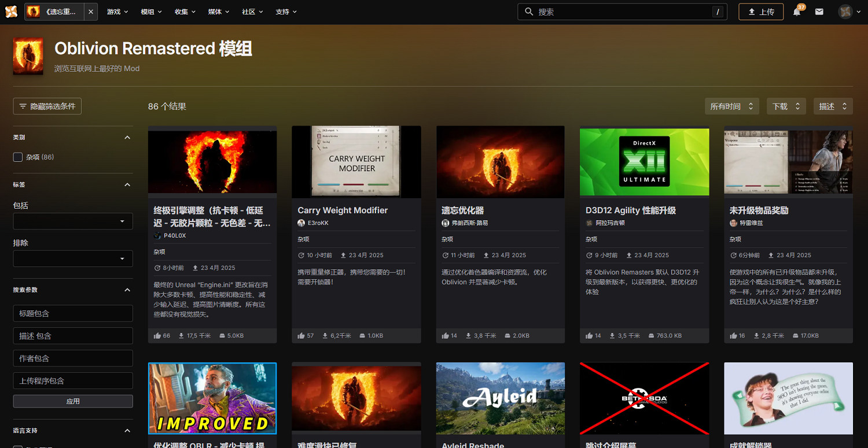This screenshot has width=868, height=448.
Task: Toggle the endorsement thumbs-up on 未升级物品奖励
Action: (734, 335)
